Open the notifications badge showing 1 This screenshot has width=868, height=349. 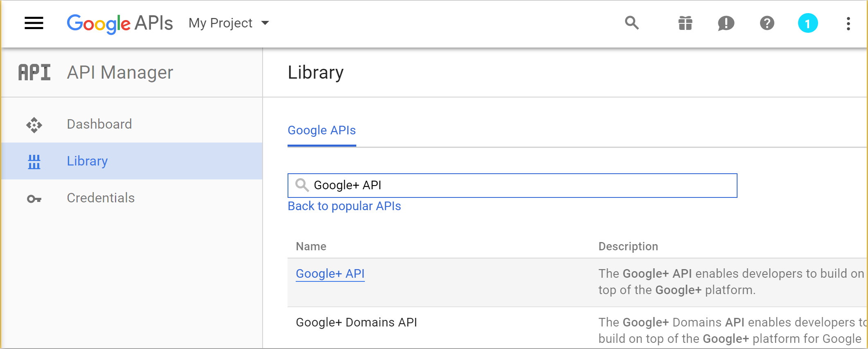point(808,23)
